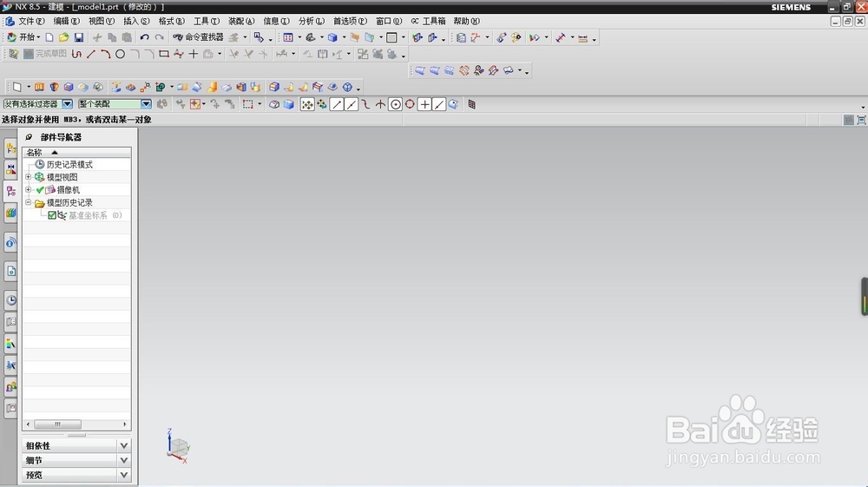Toggle the 基准坐标系 checkbox

pos(51,215)
